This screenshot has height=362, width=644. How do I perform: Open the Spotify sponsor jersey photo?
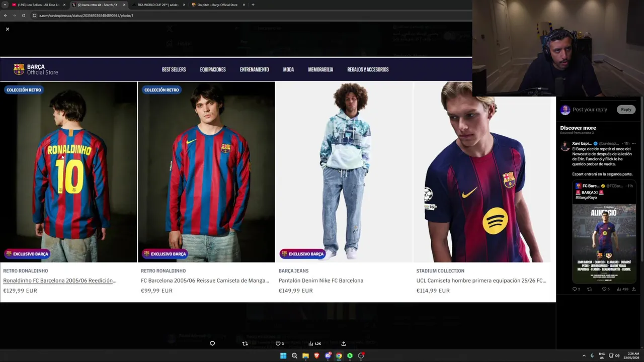pyautogui.click(x=482, y=172)
